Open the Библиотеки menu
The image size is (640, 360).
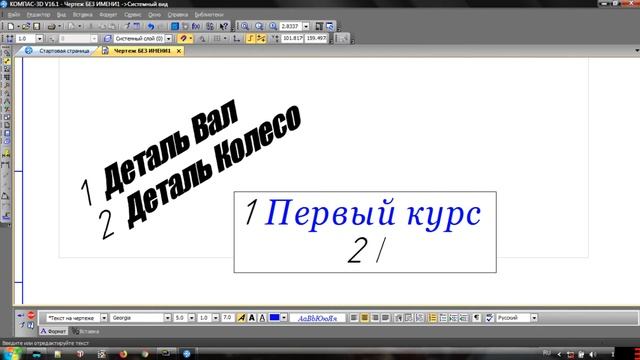[x=209, y=15]
